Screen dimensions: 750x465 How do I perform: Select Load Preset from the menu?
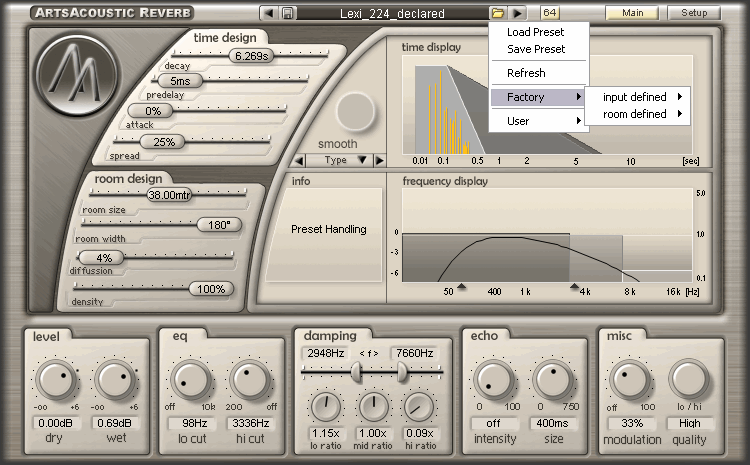coord(536,32)
